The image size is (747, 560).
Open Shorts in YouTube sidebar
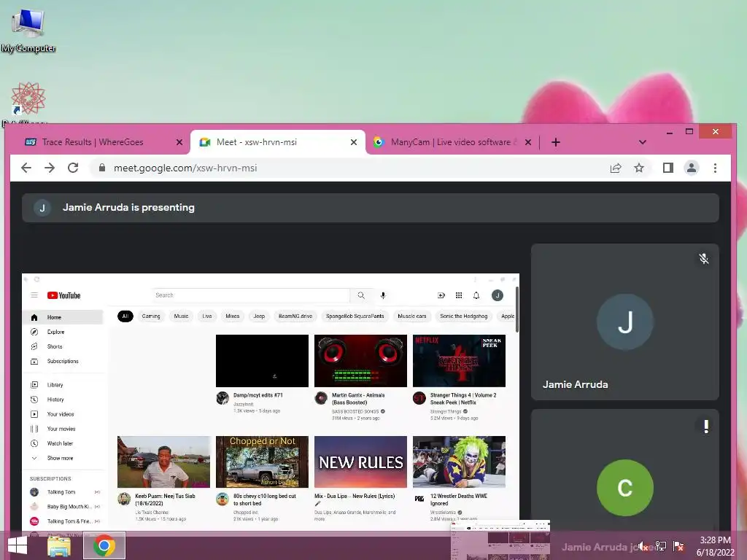point(63,346)
